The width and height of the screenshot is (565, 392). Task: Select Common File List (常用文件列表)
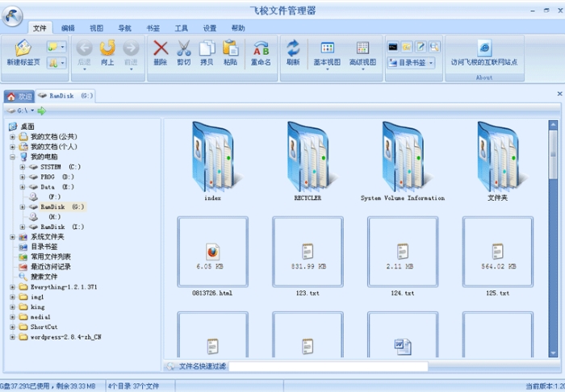(50, 256)
